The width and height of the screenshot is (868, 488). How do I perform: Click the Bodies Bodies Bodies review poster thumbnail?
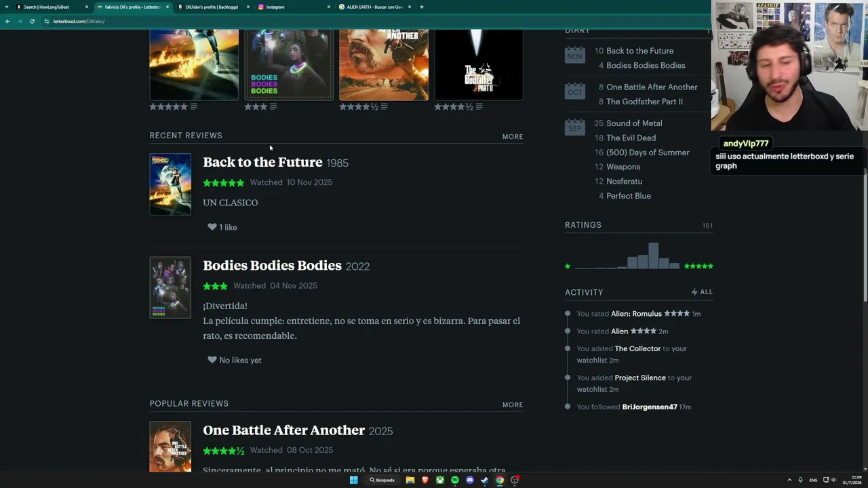point(170,288)
